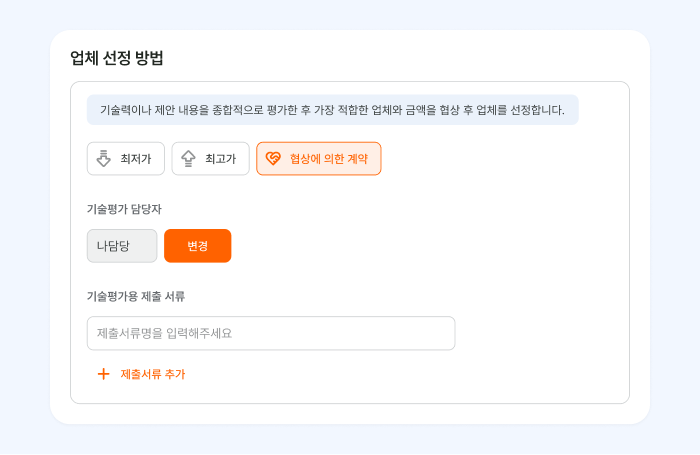Click the blue info banner description

[333, 110]
